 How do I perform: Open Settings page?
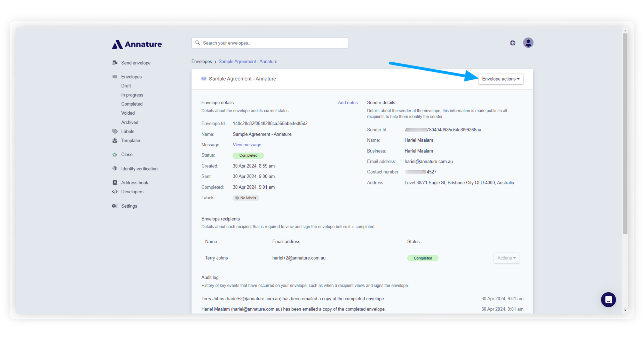click(129, 206)
